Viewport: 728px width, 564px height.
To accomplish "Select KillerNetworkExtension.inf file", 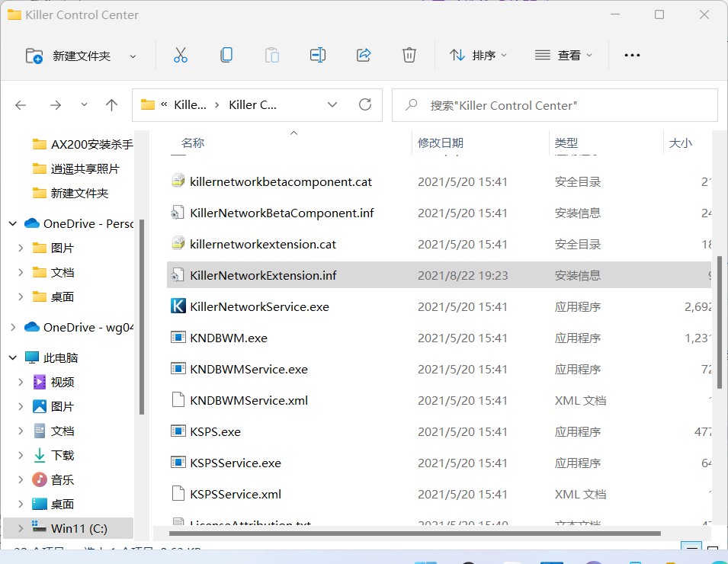I will pyautogui.click(x=439, y=275).
